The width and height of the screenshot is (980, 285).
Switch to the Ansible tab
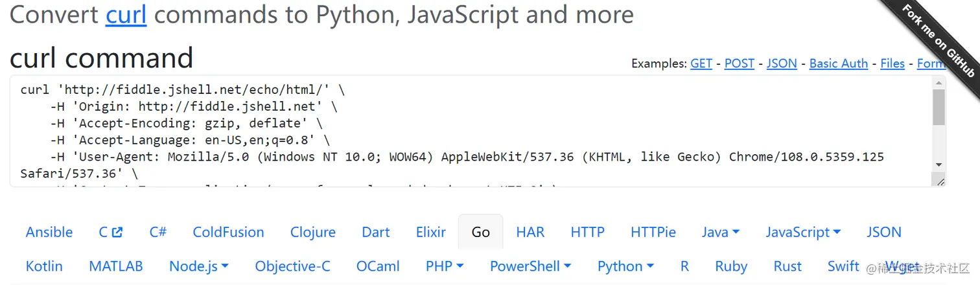pos(49,232)
